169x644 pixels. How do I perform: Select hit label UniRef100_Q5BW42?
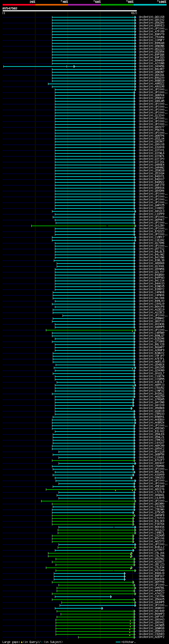152,318
